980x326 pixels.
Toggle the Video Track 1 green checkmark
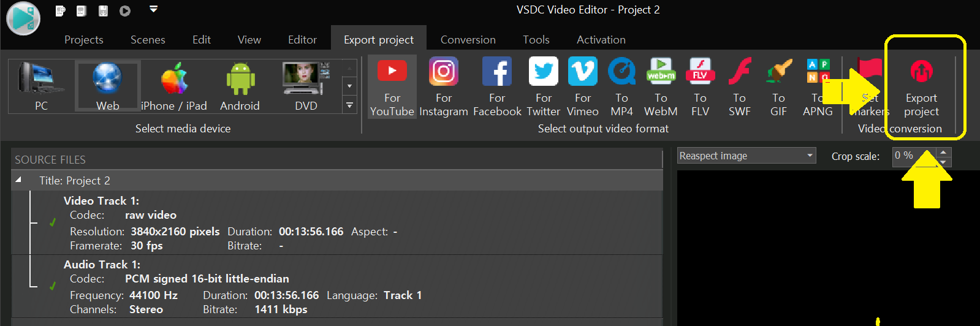click(x=53, y=222)
